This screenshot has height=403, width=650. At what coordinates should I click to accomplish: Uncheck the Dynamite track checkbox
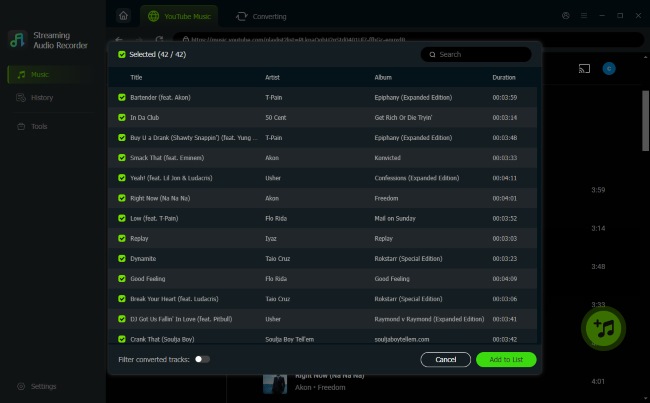click(121, 258)
